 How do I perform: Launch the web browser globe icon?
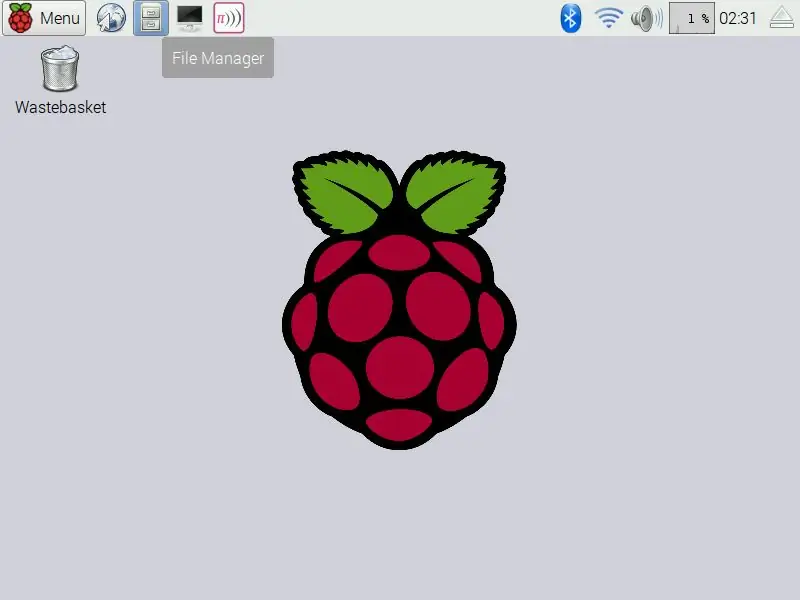[111, 18]
